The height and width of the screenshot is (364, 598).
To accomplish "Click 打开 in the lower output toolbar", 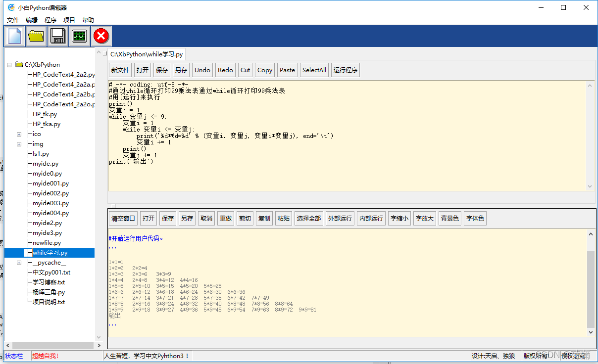I will coord(149,218).
